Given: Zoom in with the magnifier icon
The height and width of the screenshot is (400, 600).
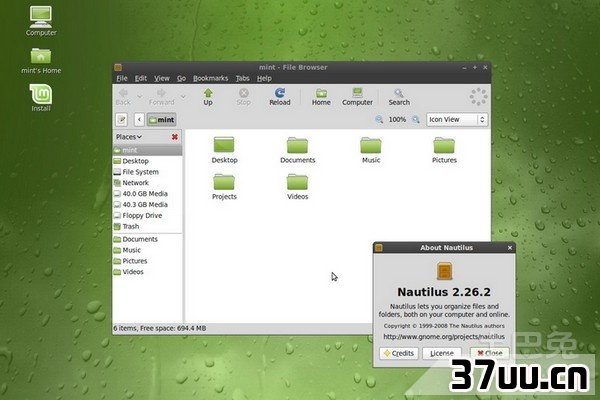Looking at the screenshot, I should click(x=416, y=119).
